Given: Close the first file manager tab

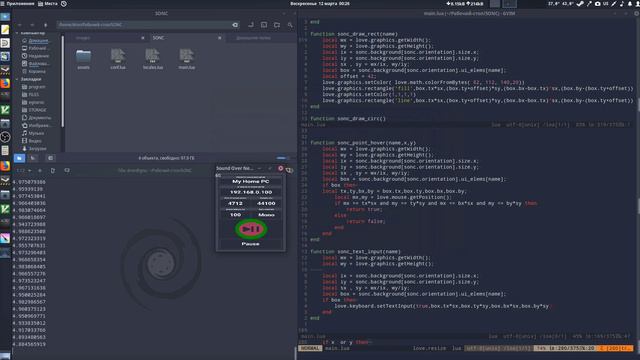Looking at the screenshot, I should (143, 38).
